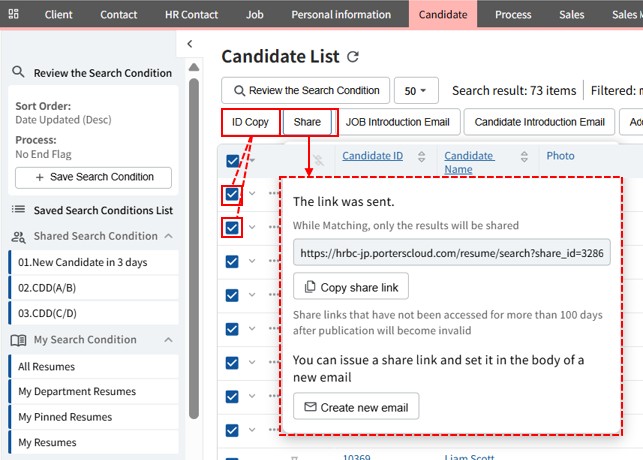Collapse the Shared Search Condition section
Image resolution: width=643 pixels, height=460 pixels.
coord(167,236)
